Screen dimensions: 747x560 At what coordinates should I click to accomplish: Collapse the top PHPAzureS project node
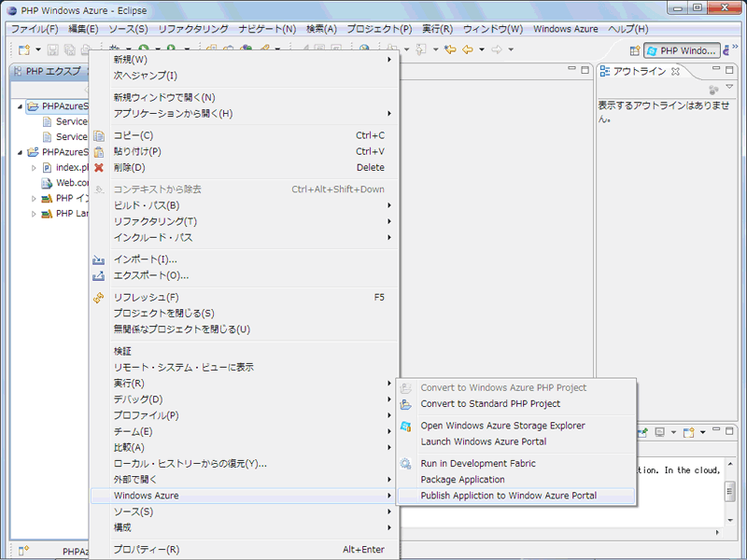(20, 106)
